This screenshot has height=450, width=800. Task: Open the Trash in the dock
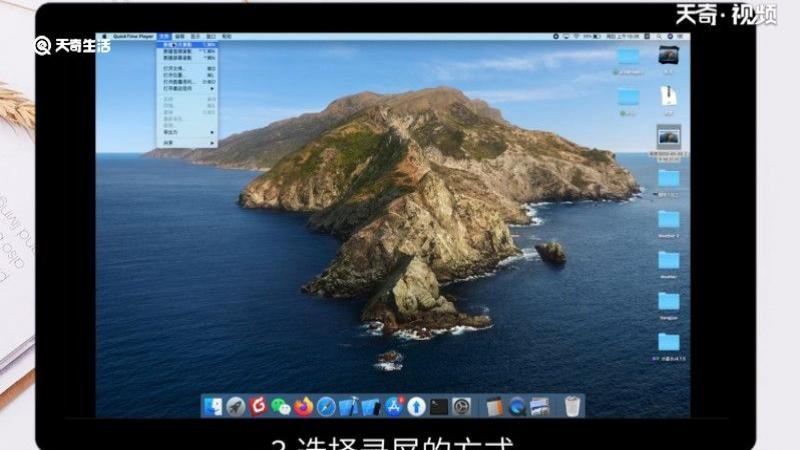pos(572,407)
